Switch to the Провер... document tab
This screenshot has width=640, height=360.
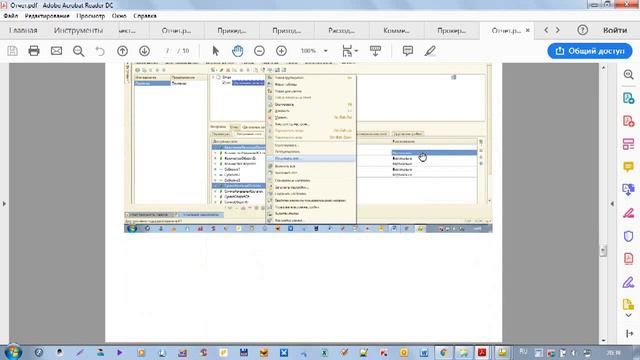point(451,31)
